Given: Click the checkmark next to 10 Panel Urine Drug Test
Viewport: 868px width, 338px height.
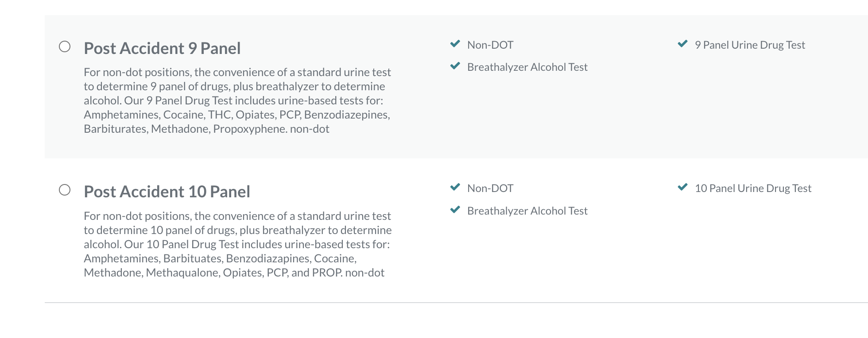Looking at the screenshot, I should point(682,187).
